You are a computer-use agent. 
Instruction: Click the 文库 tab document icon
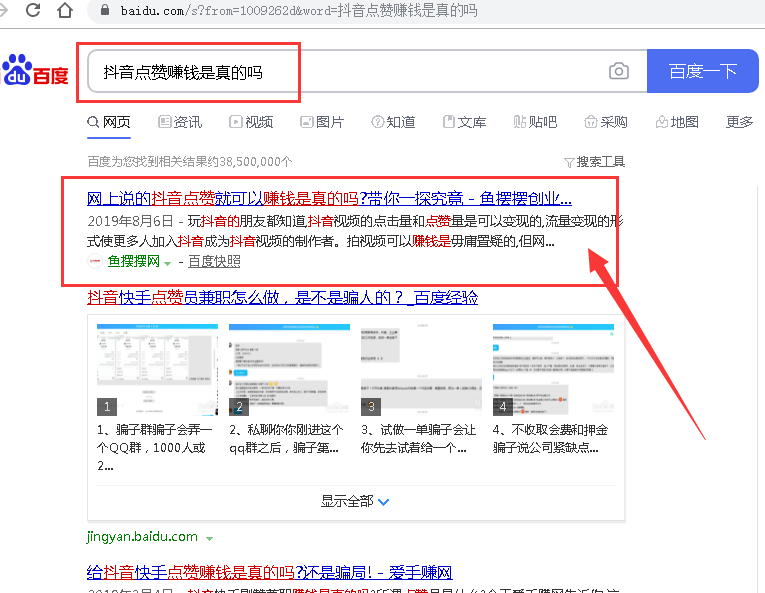tap(449, 122)
